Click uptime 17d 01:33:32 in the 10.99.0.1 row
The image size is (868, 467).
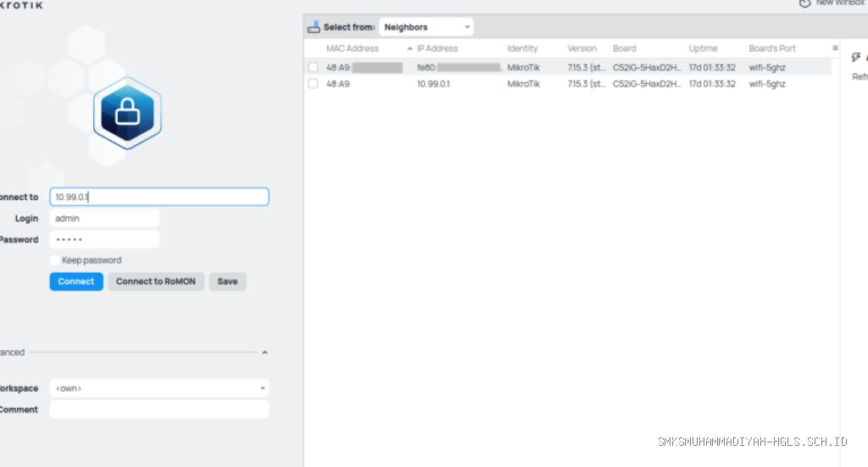tap(712, 84)
